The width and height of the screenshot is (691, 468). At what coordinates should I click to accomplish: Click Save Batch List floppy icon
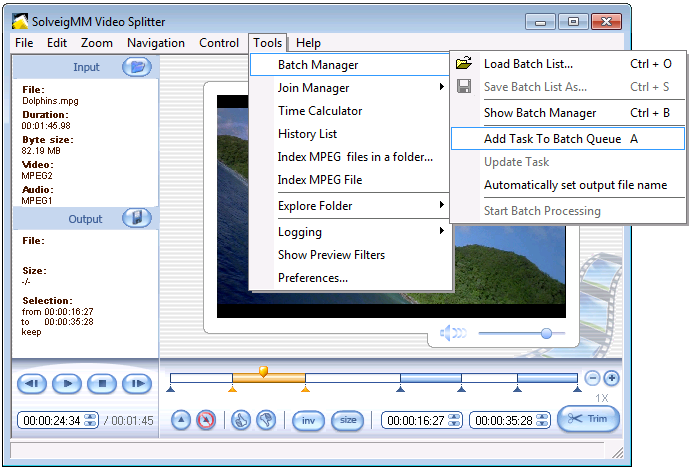(x=464, y=86)
